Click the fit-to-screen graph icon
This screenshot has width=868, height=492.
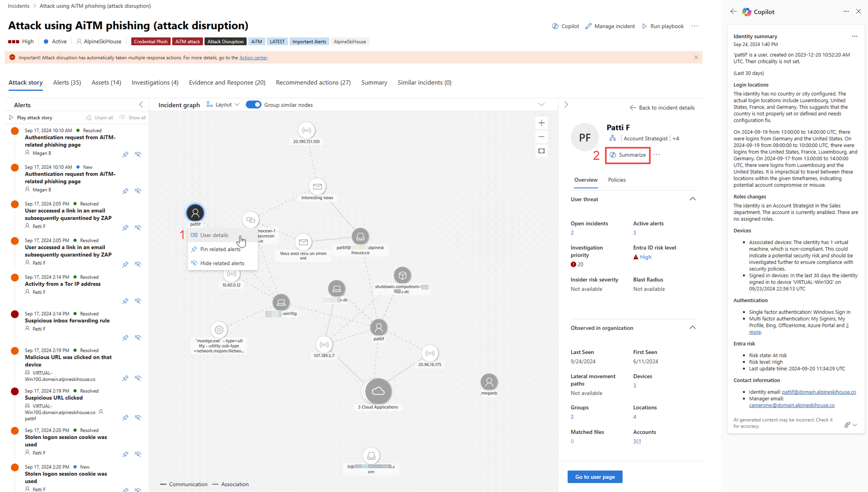coord(541,151)
